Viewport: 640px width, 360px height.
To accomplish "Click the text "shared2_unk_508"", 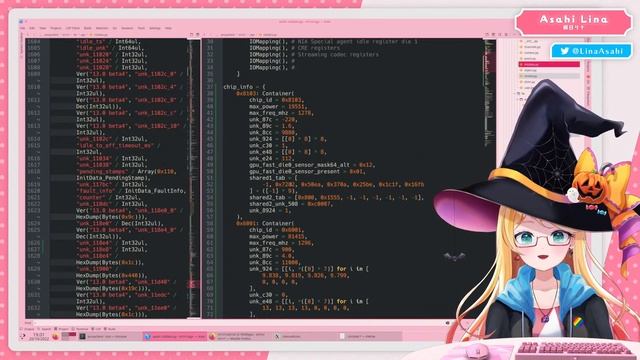I will click(x=273, y=204).
